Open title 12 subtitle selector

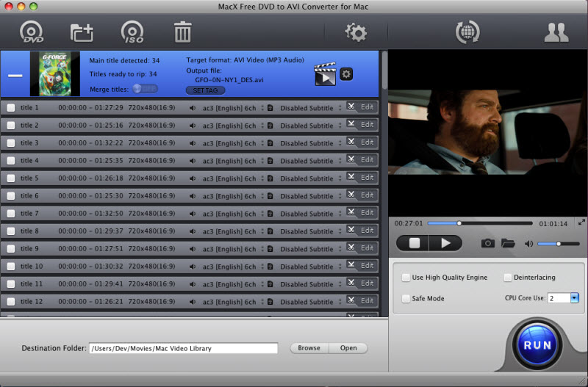click(311, 302)
